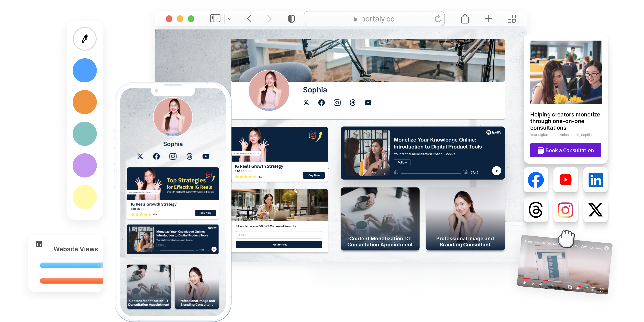Play the YouTube video thumbnail

524,283
